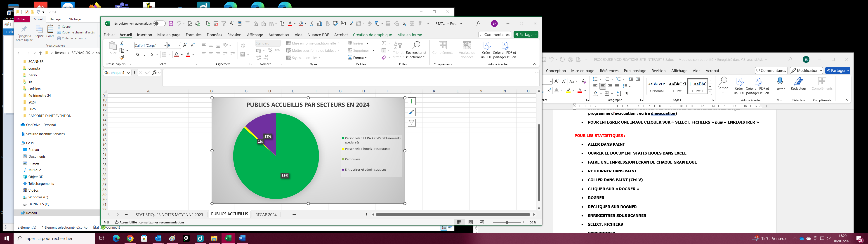Select the format painter brush in Excel
The width and height of the screenshot is (868, 244).
[122, 58]
